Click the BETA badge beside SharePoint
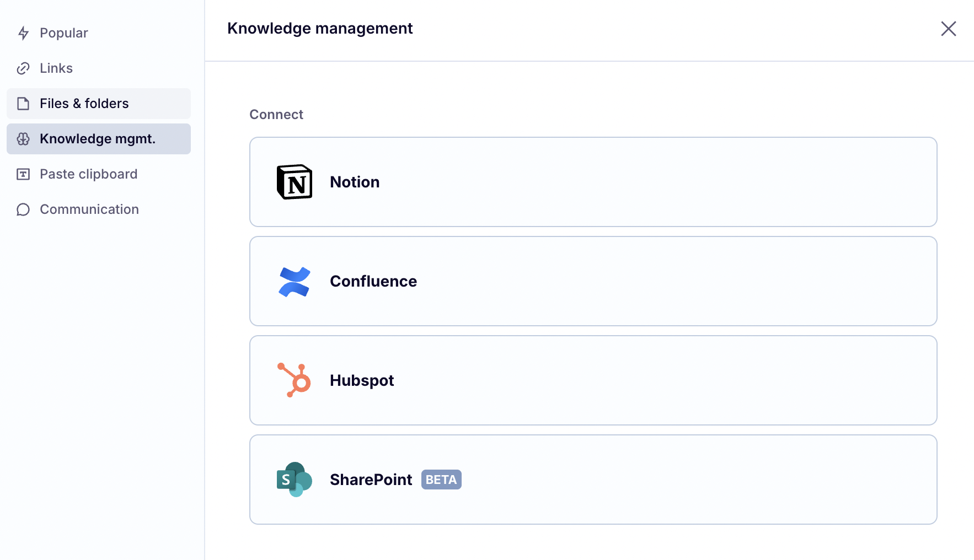Screen dimensions: 974x560 pos(441,480)
